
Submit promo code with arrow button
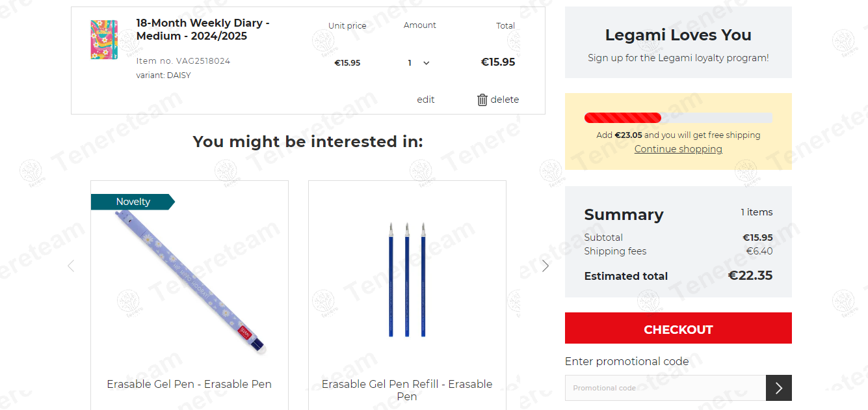[778, 389]
